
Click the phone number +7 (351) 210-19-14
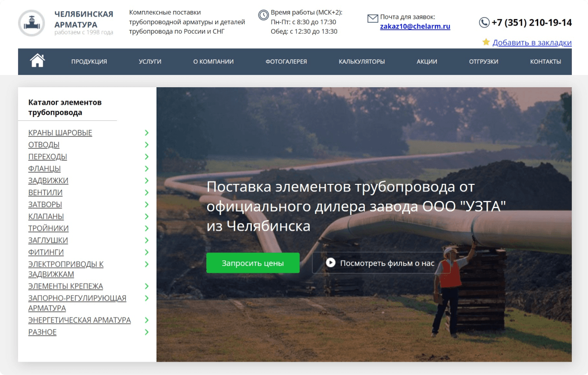click(x=532, y=22)
